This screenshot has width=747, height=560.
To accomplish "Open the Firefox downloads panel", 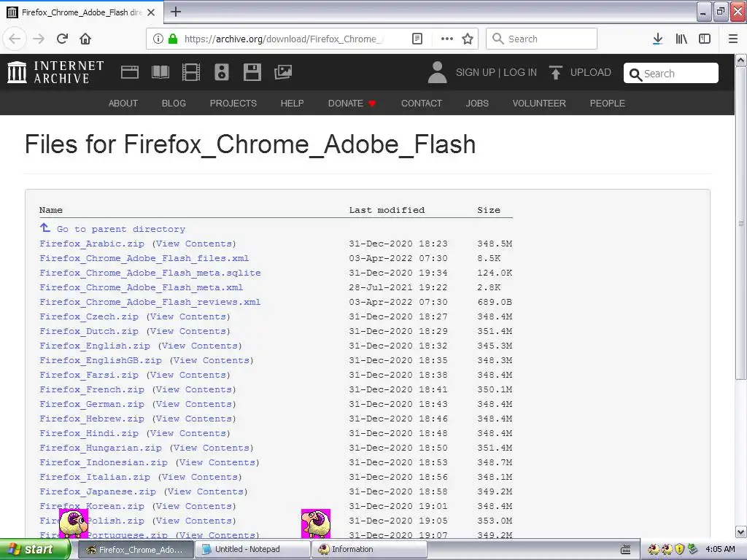I will click(657, 39).
